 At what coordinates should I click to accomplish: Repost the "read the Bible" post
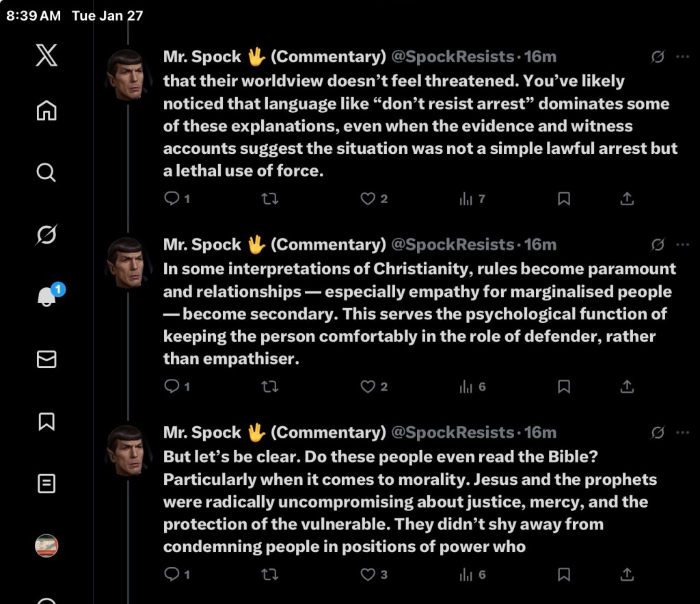click(270, 575)
